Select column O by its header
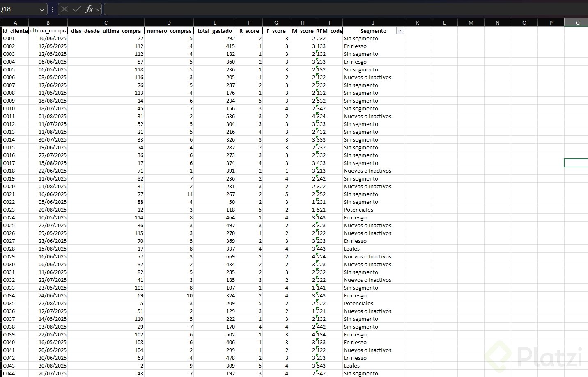 coord(524,23)
